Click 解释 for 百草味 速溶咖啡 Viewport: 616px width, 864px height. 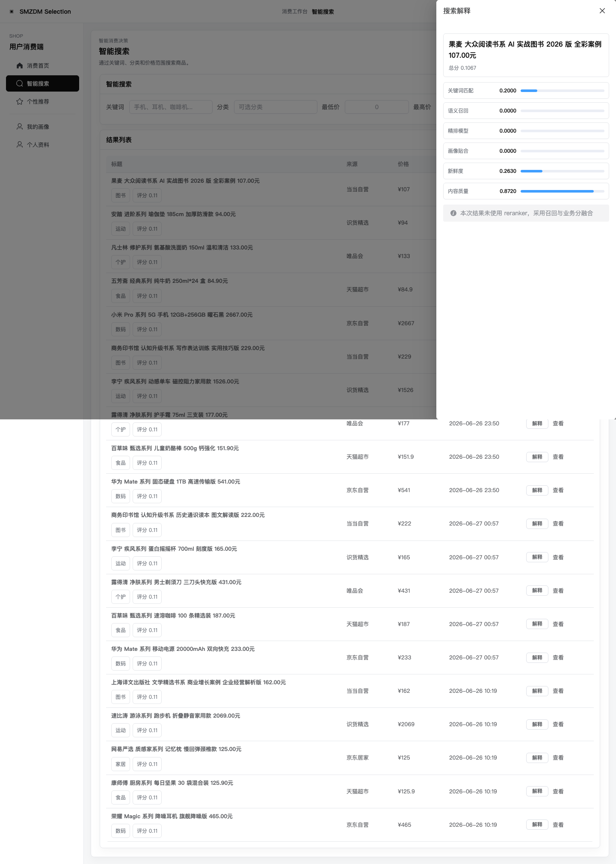(537, 624)
